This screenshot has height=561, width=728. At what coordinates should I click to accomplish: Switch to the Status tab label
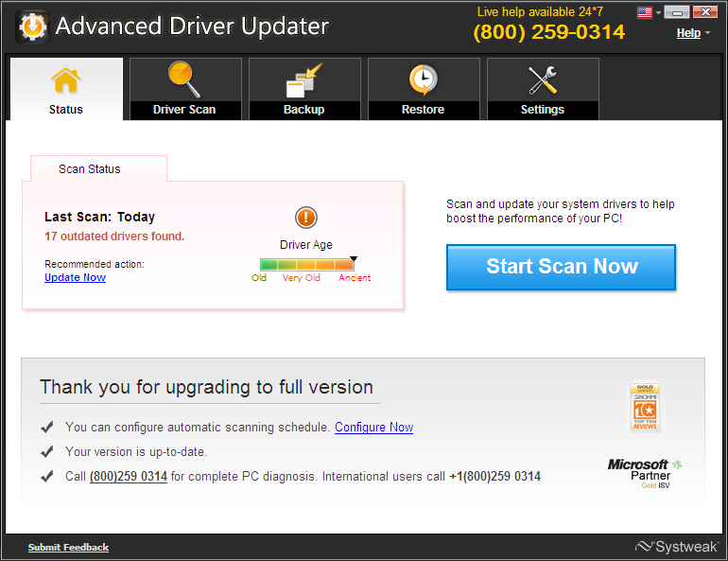coord(66,110)
